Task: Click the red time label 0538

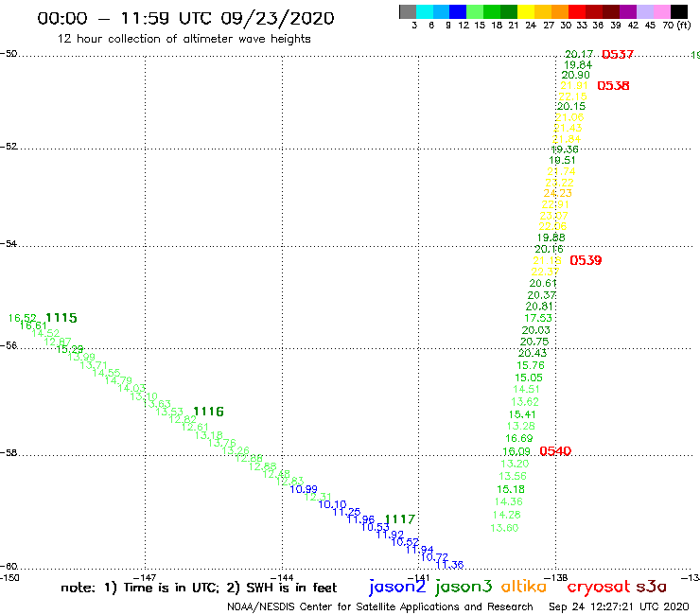Action: pyautogui.click(x=613, y=86)
